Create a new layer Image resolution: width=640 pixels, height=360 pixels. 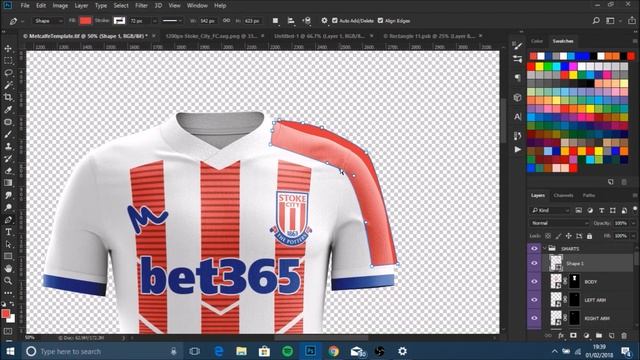(x=611, y=336)
